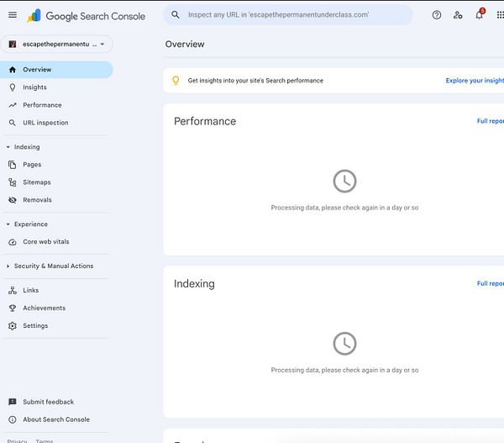This screenshot has height=443, width=504.
Task: Click the clock icon in Indexing card
Action: click(344, 344)
